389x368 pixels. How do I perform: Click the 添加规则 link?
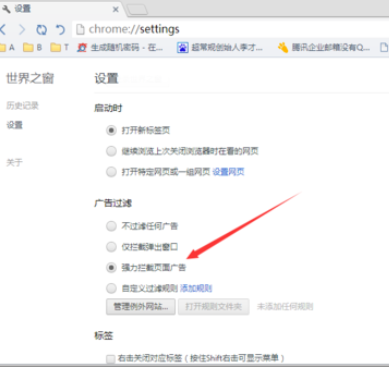tap(196, 288)
